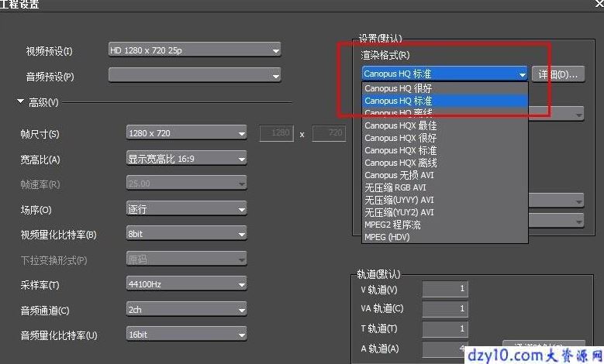
Task: Select MPEG2 程序流 from the list
Action: (x=444, y=225)
